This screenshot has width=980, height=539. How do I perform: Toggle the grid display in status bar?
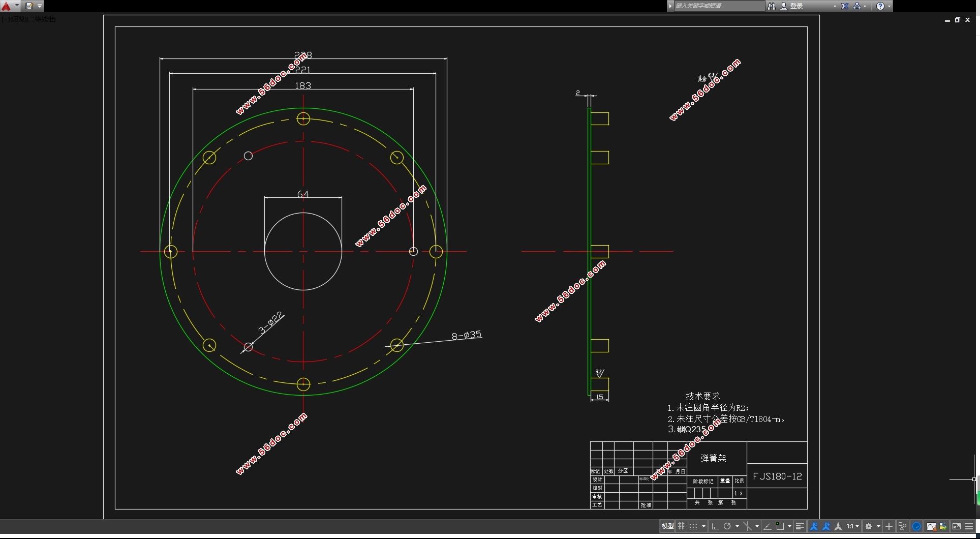(682, 526)
